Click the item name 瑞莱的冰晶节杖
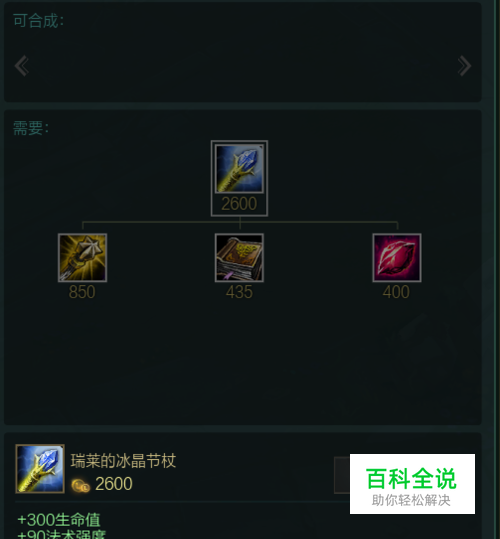 coord(123,461)
